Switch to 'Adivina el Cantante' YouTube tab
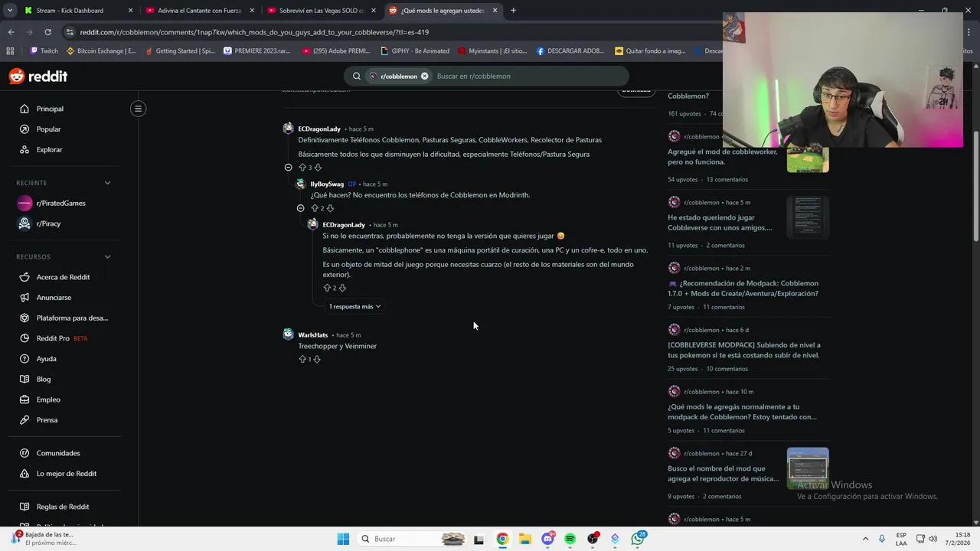This screenshot has width=980, height=551. pos(200,11)
